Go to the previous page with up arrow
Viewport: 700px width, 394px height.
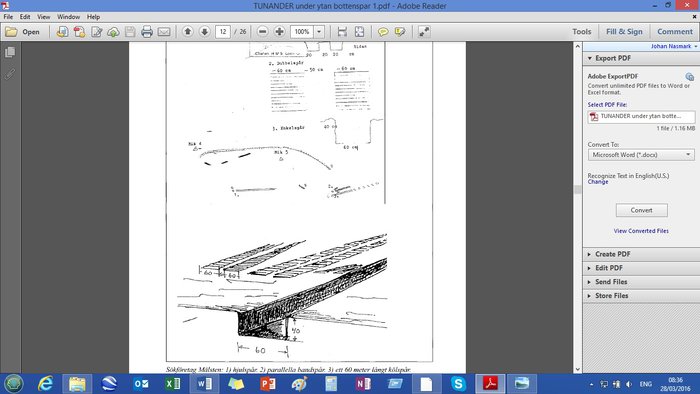click(188, 32)
